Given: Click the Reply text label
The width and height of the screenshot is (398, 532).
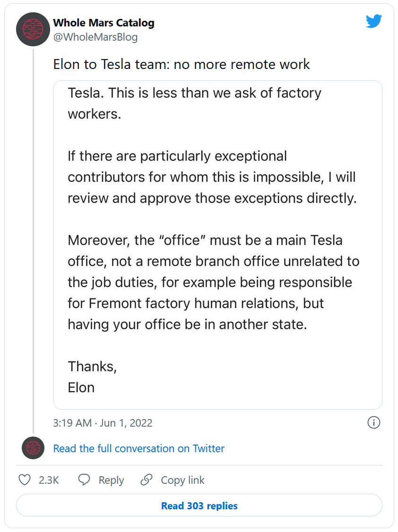Looking at the screenshot, I should [x=111, y=480].
